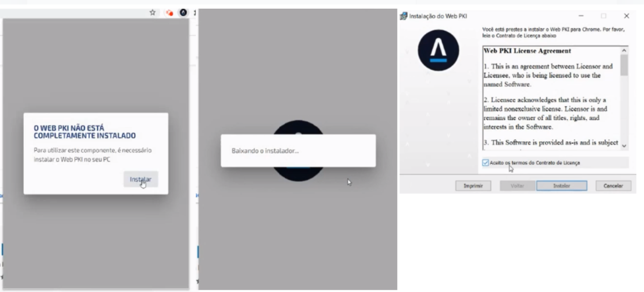The image size is (644, 292).
Task: Click the 'Você está prestes a instalar' text
Action: pos(553,32)
